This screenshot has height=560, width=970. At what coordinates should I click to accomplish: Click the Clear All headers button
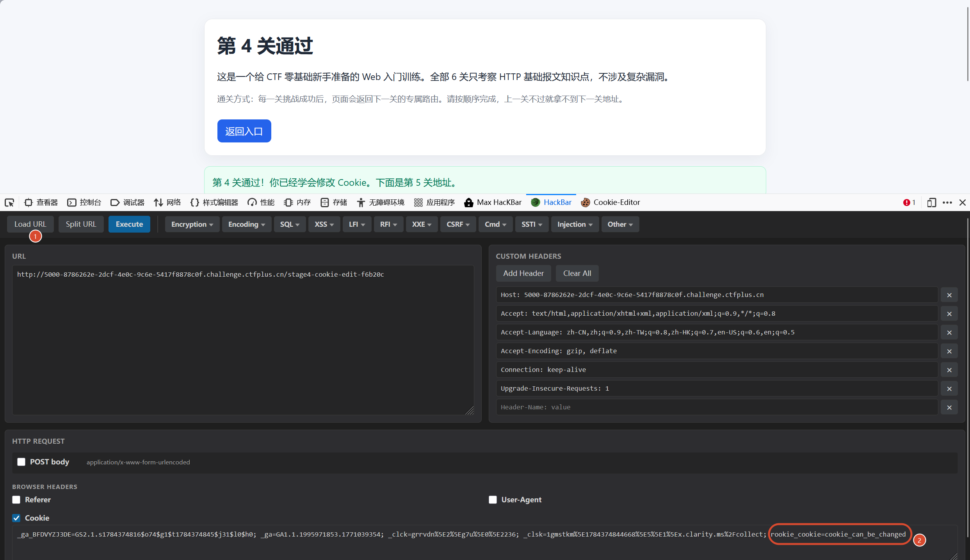point(577,274)
